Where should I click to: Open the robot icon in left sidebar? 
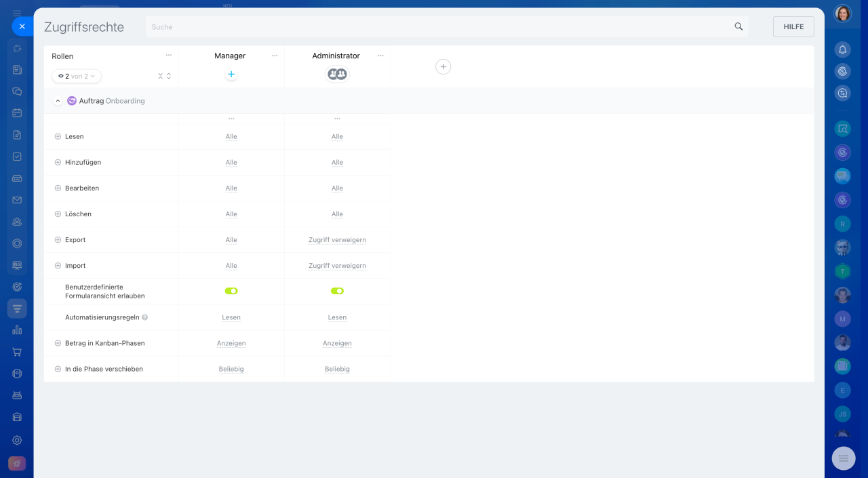(x=17, y=395)
